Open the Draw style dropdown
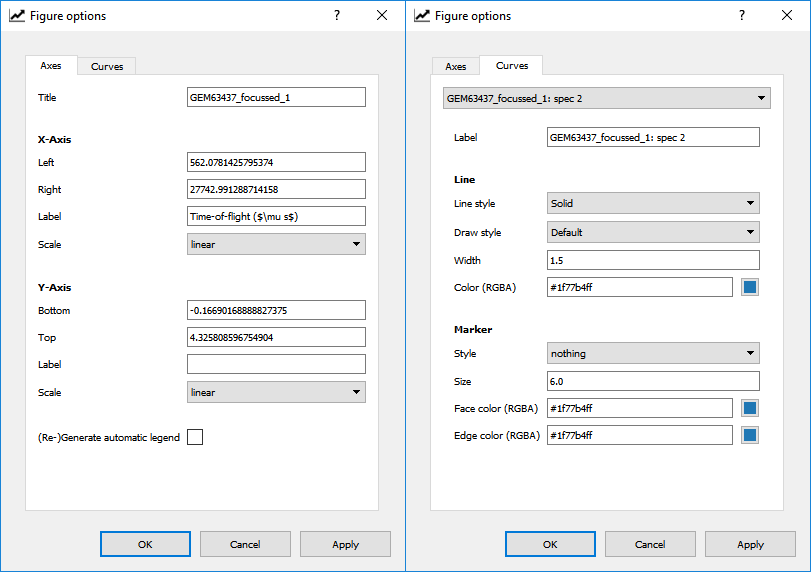The width and height of the screenshot is (811, 572). coord(652,232)
